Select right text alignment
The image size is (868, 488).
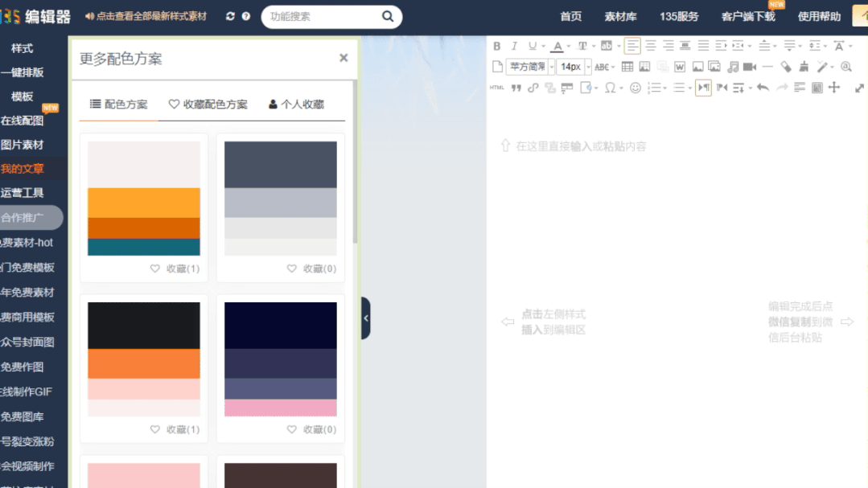click(668, 46)
